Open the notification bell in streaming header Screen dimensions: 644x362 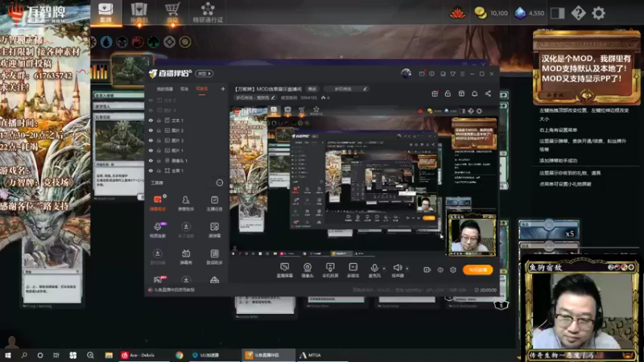[x=474, y=93]
